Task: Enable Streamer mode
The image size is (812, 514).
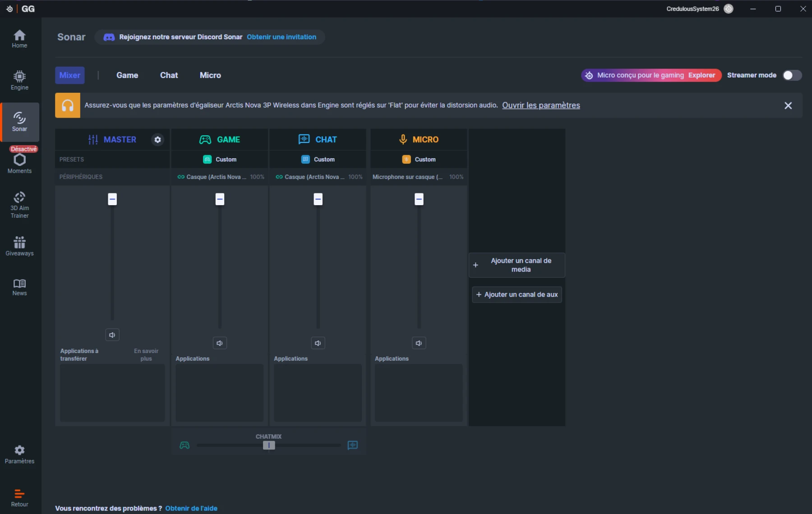Action: [791, 75]
